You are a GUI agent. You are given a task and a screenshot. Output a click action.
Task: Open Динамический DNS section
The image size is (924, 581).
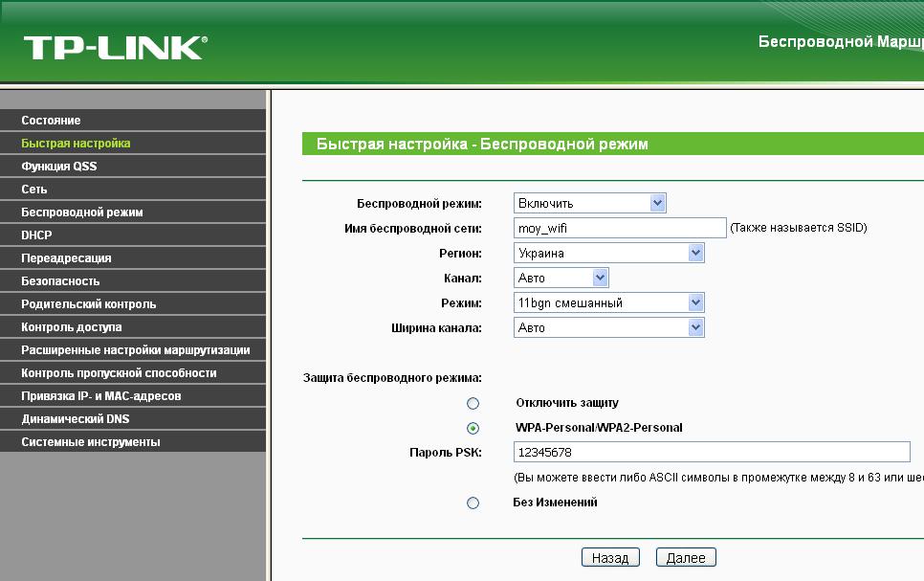point(133,419)
